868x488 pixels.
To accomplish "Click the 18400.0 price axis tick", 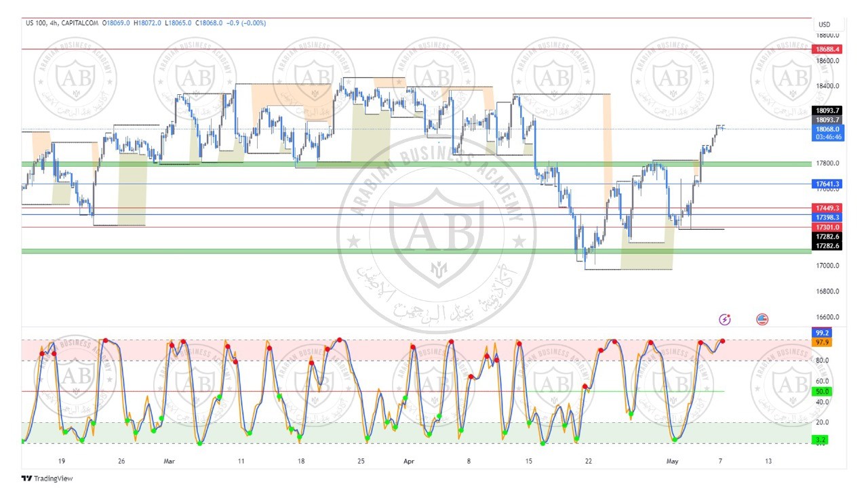I will tap(827, 86).
